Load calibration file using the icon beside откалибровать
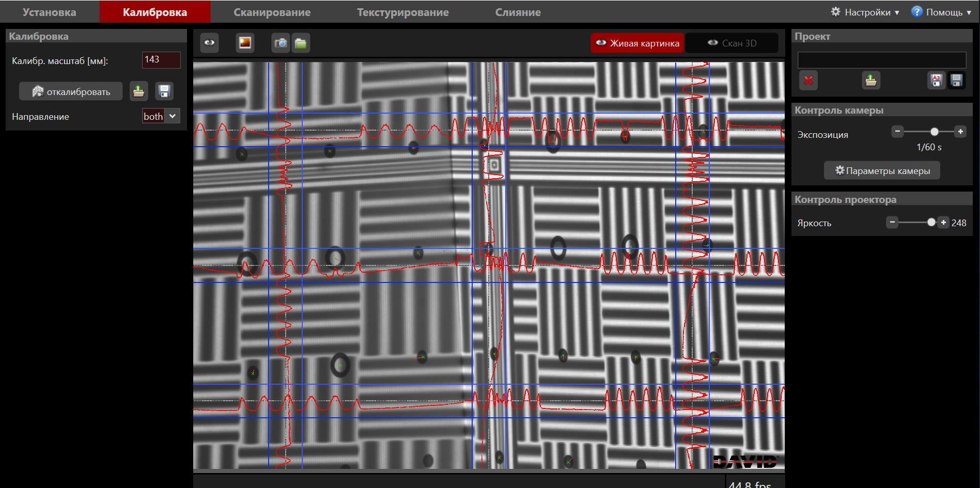 tap(138, 91)
